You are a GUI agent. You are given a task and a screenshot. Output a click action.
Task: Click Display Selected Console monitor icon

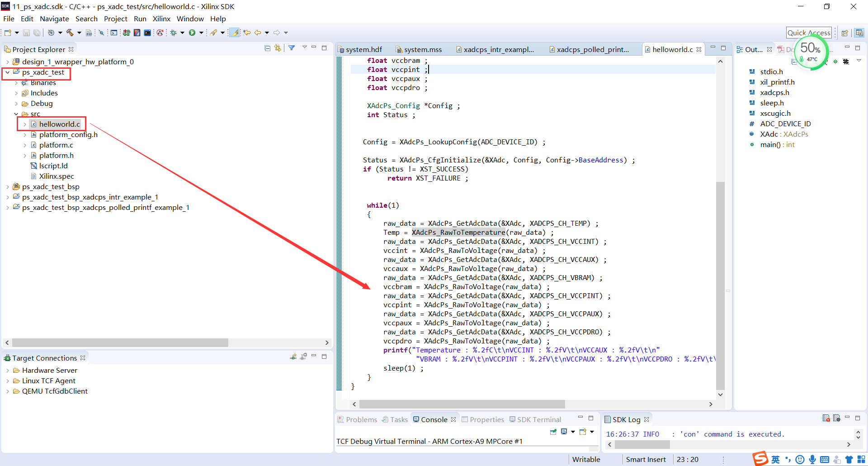click(x=564, y=432)
